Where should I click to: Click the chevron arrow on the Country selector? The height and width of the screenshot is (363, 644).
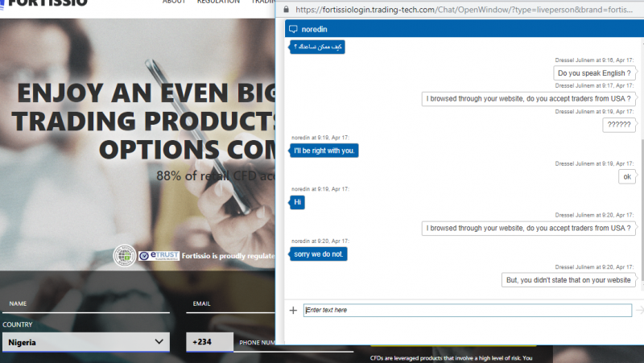(159, 341)
